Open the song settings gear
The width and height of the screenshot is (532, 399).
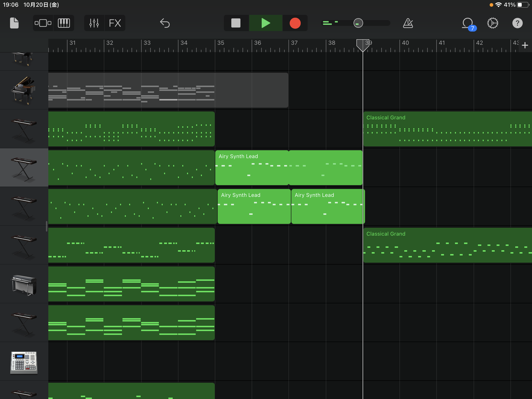pyautogui.click(x=493, y=23)
